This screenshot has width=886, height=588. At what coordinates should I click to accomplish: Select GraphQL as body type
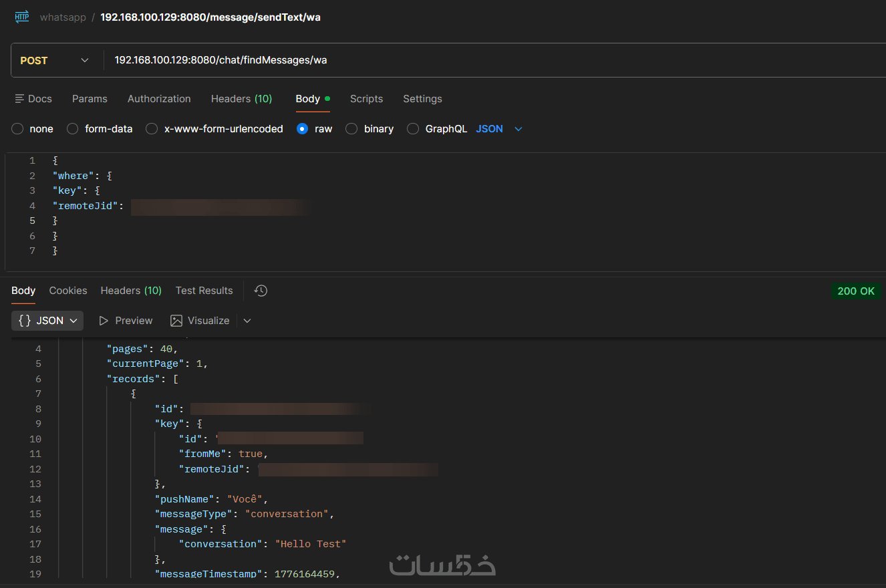click(413, 129)
